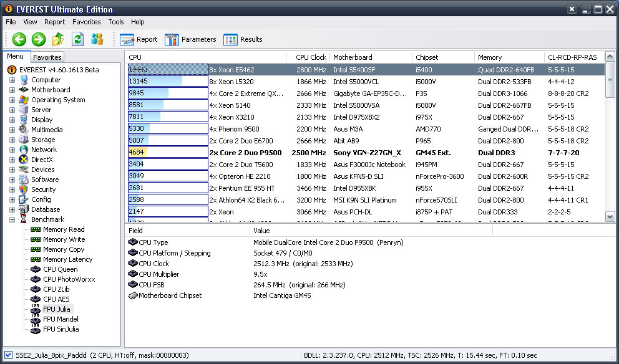Image resolution: width=619 pixels, height=364 pixels.
Task: Select the 4x Phenom 9500 result row
Action: click(x=366, y=129)
